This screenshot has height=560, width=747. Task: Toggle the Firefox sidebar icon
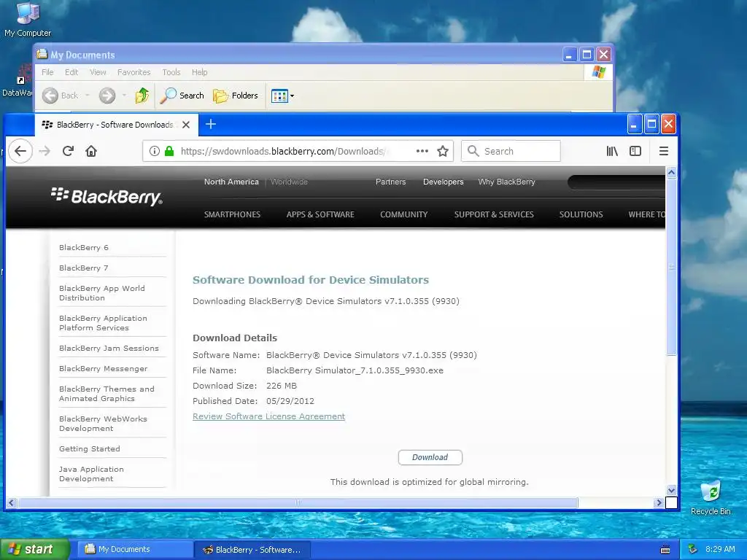[635, 151]
